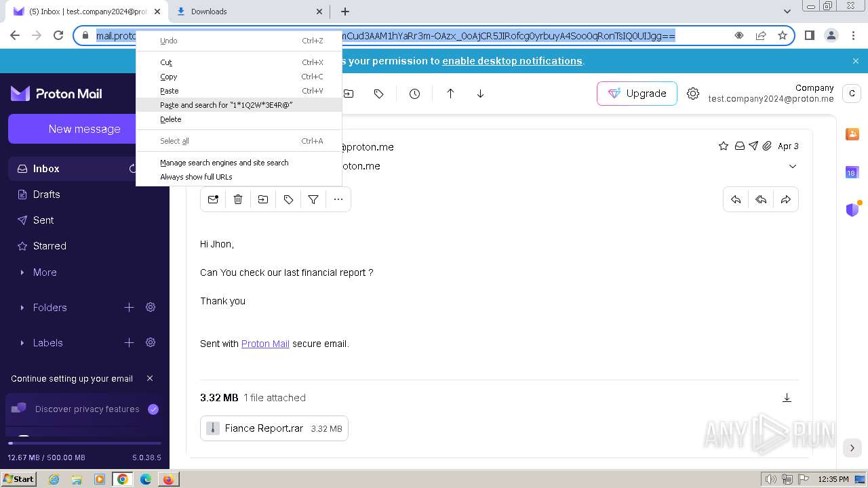This screenshot has width=868, height=488.
Task: Forward the message
Action: coord(786,199)
